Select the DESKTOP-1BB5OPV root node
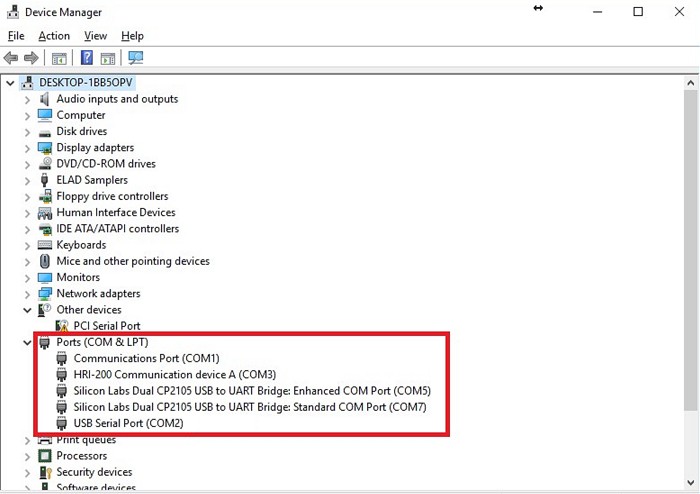 click(86, 82)
